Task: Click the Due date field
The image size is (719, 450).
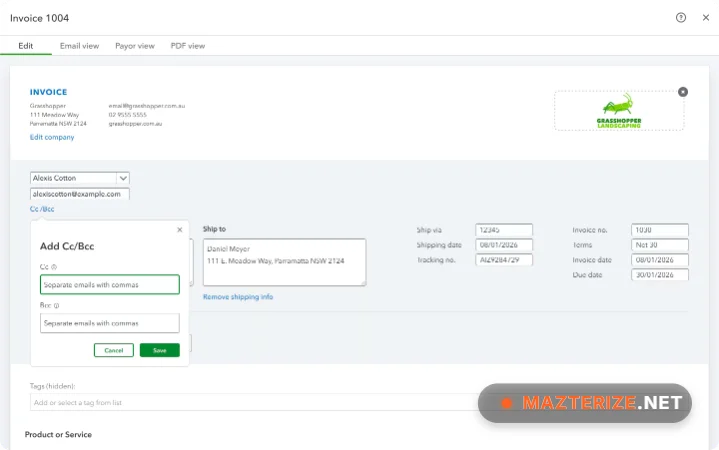Action: pyautogui.click(x=660, y=275)
